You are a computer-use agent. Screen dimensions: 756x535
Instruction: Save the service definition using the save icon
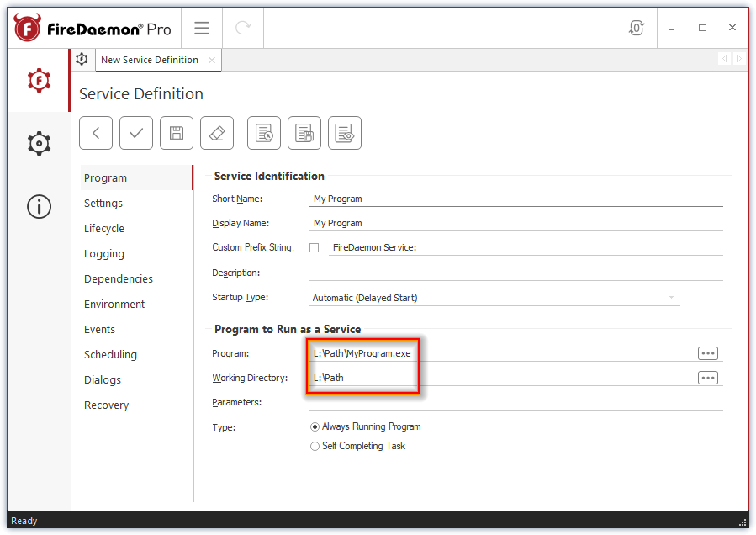(x=176, y=132)
